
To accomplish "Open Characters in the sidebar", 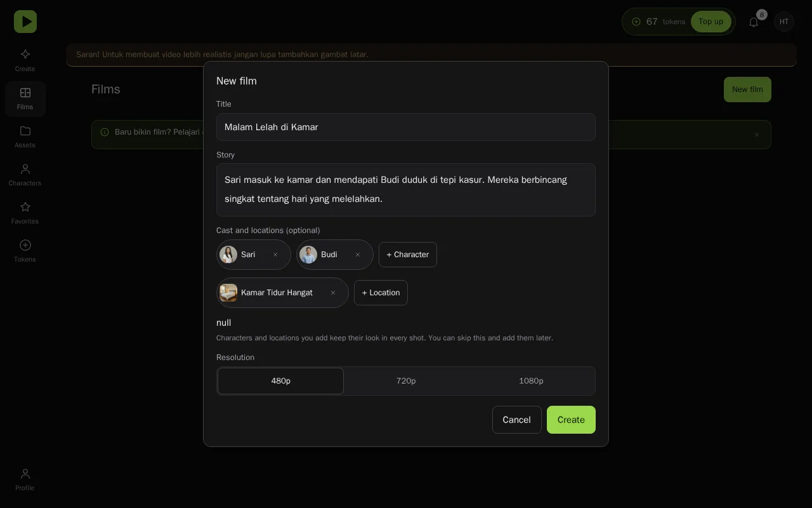I will click(25, 175).
